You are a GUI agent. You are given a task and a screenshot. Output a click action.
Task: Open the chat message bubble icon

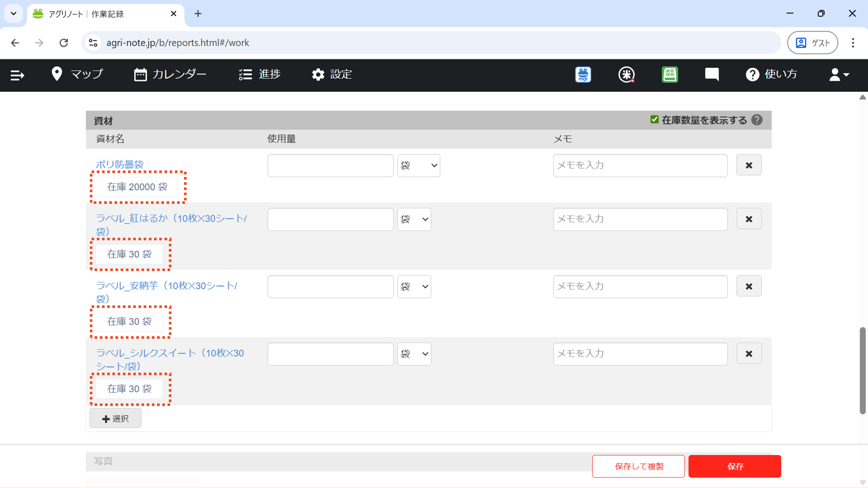(x=712, y=75)
